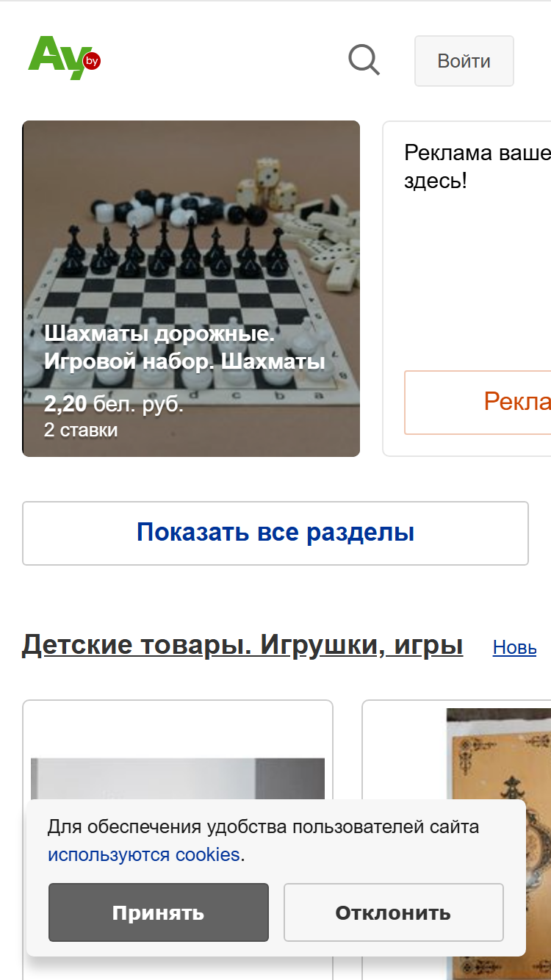This screenshot has height=980, width=551.
Task: Click the orange-outlined 'Рекла' button
Action: click(478, 402)
